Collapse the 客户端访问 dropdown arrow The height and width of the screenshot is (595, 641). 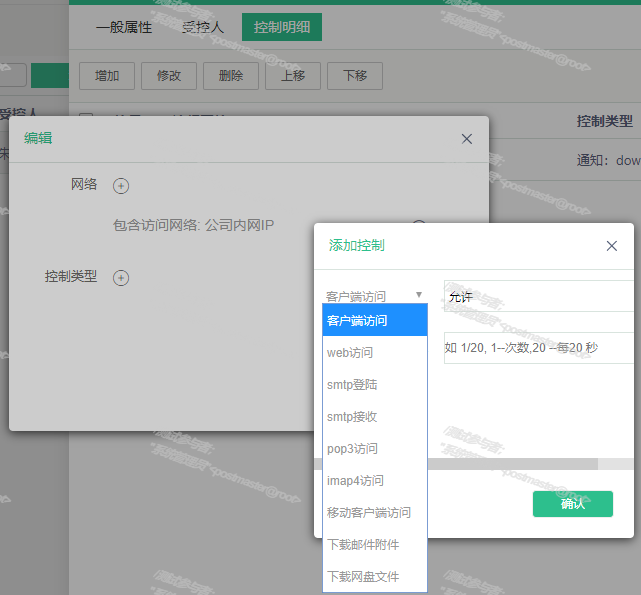click(419, 295)
